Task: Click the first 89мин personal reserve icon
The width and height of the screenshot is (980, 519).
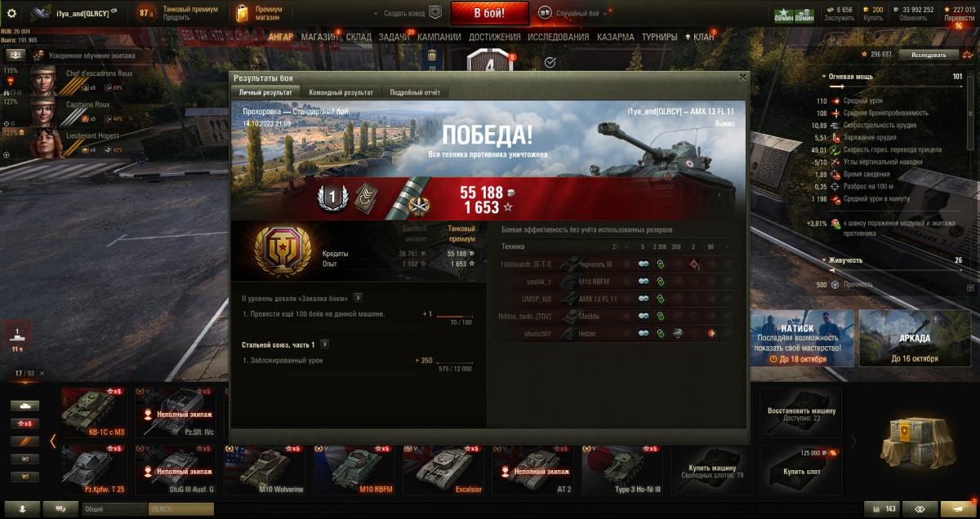Action: (x=784, y=17)
